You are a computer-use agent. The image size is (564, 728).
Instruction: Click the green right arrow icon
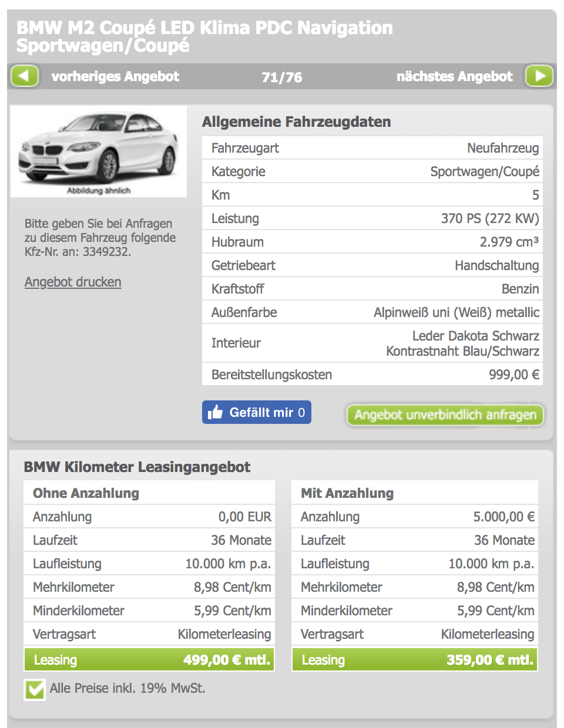coord(539,76)
